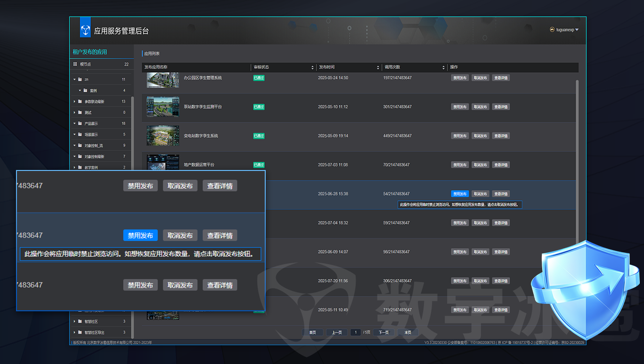Click the 根节点 grid icon
Screen dimensions: 644x364
75,64
